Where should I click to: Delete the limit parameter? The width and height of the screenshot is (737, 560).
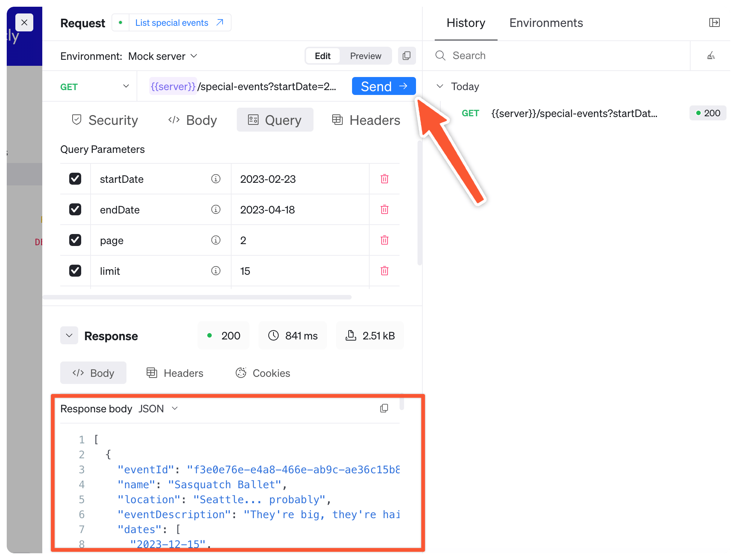[385, 271]
